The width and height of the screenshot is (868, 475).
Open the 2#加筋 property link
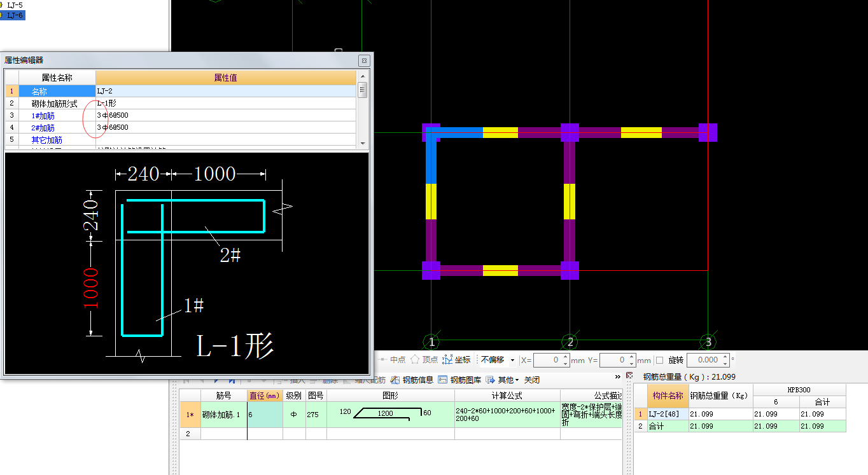pos(43,128)
